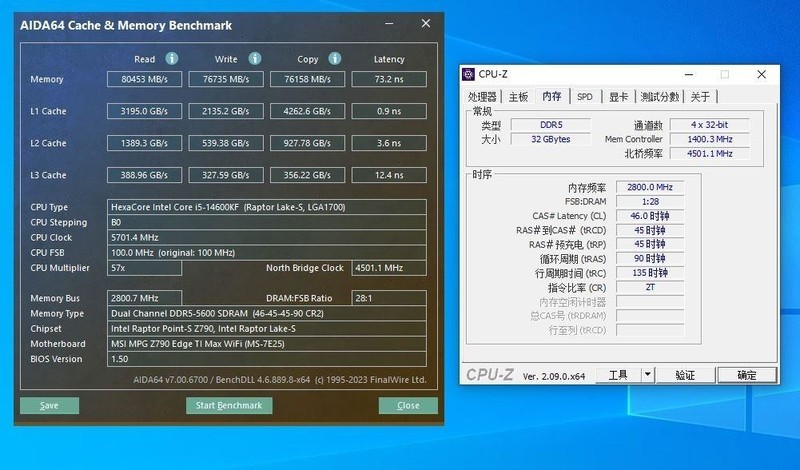
Task: Close the CPU-Z window with the X
Action: pyautogui.click(x=761, y=75)
